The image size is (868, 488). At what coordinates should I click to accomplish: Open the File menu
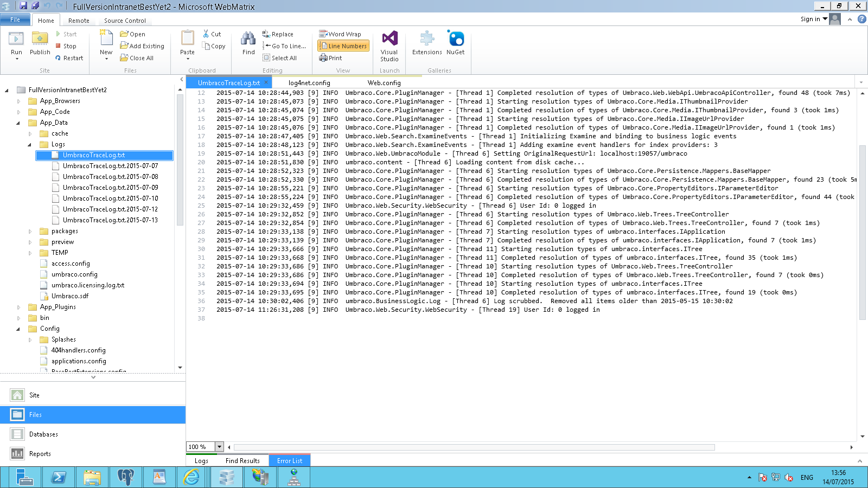15,20
